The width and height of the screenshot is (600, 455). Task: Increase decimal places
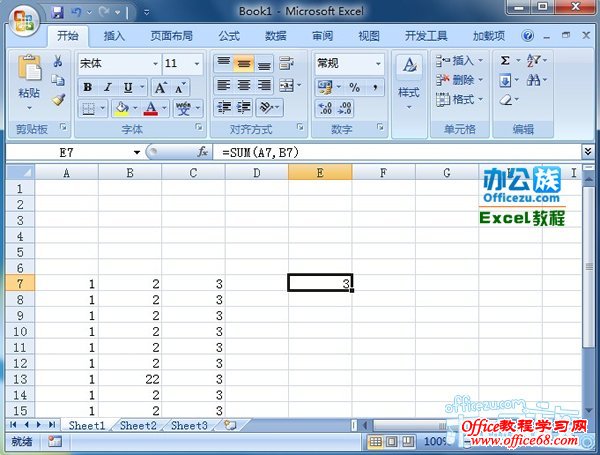click(x=325, y=108)
